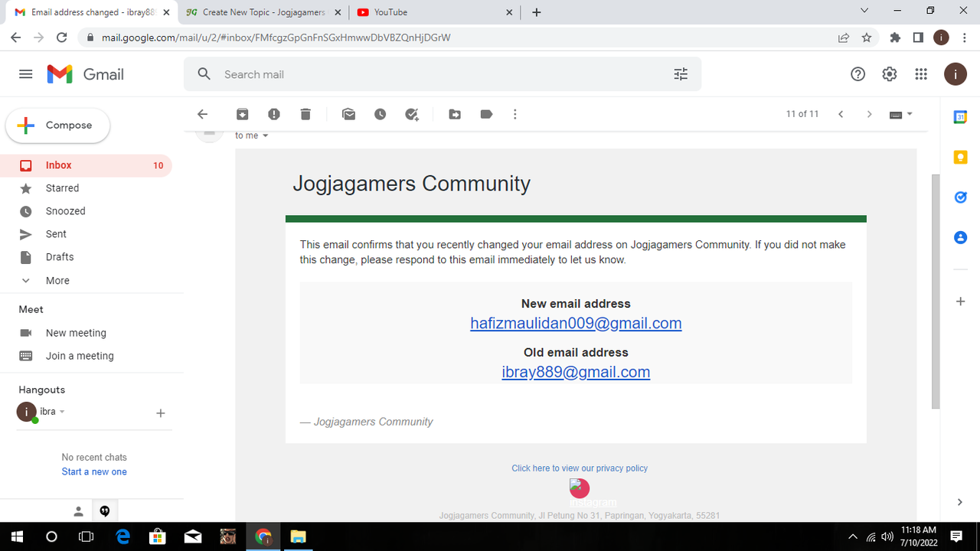980x551 pixels.
Task: Add email to Tasks
Action: 412,114
